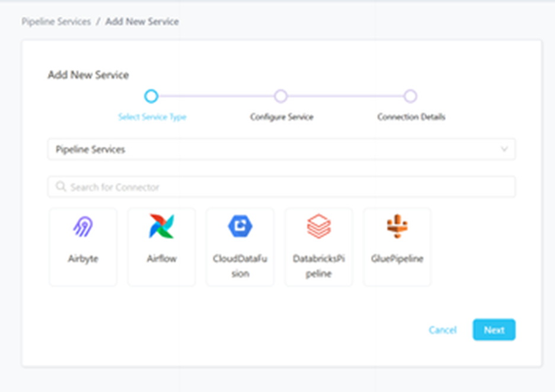This screenshot has width=555, height=392.
Task: Click the Connection Details step circle
Action: [410, 96]
